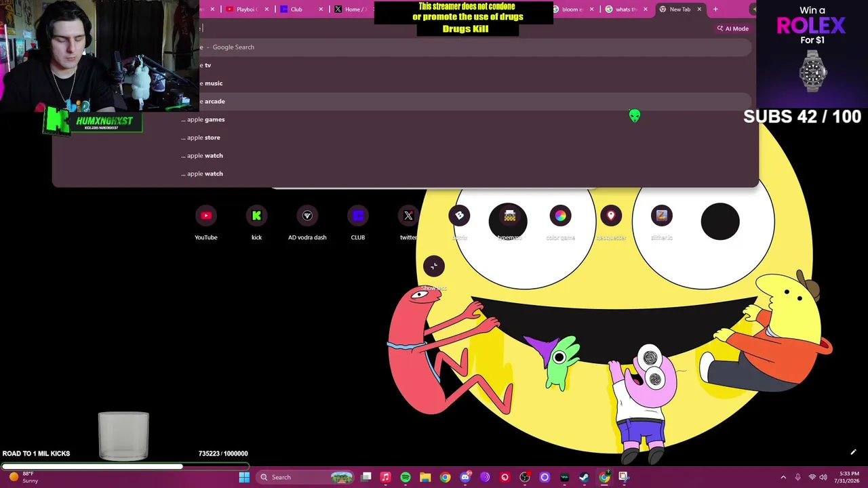This screenshot has width=868, height=488.
Task: Click the AI Mode button
Action: [733, 28]
